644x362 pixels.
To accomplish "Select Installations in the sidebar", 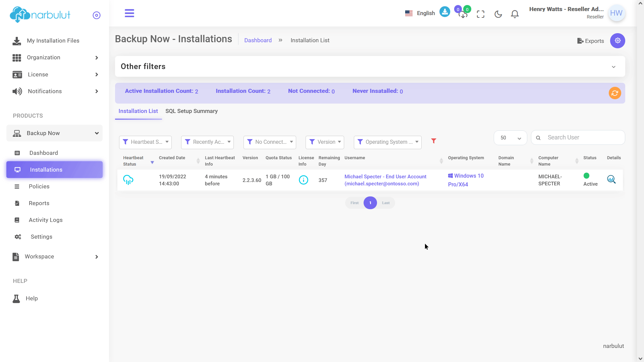I will click(54, 170).
